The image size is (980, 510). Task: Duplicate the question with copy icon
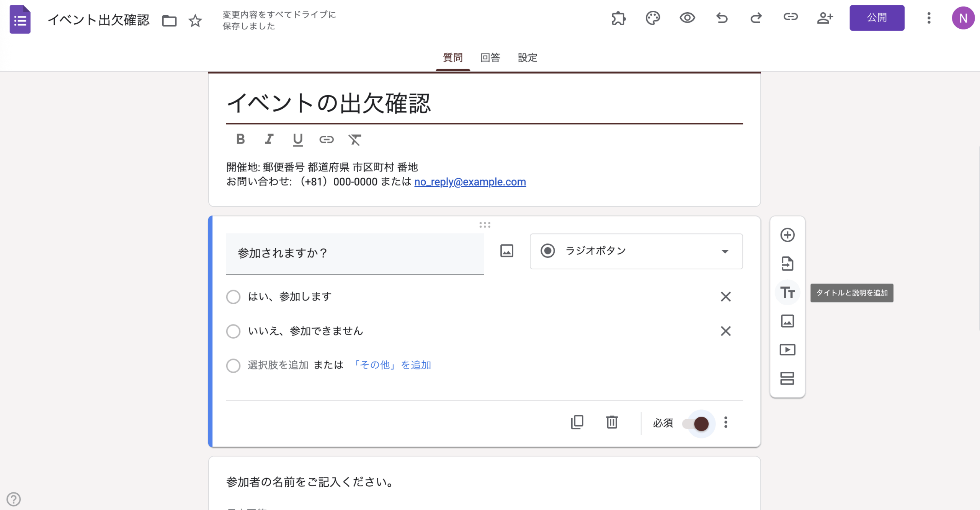[577, 422]
